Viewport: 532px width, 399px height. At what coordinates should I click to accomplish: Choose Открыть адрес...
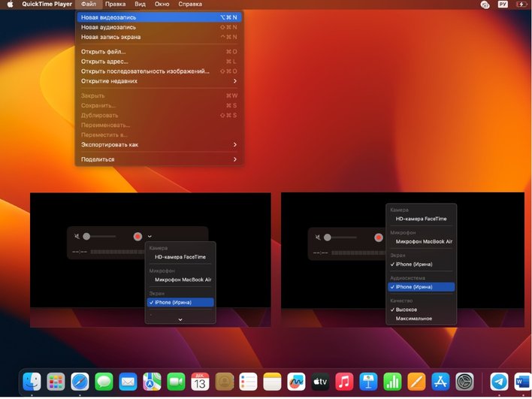point(159,62)
